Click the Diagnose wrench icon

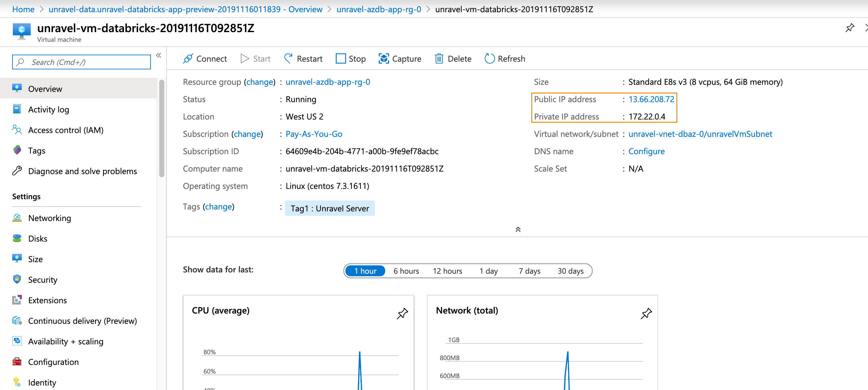pos(17,171)
